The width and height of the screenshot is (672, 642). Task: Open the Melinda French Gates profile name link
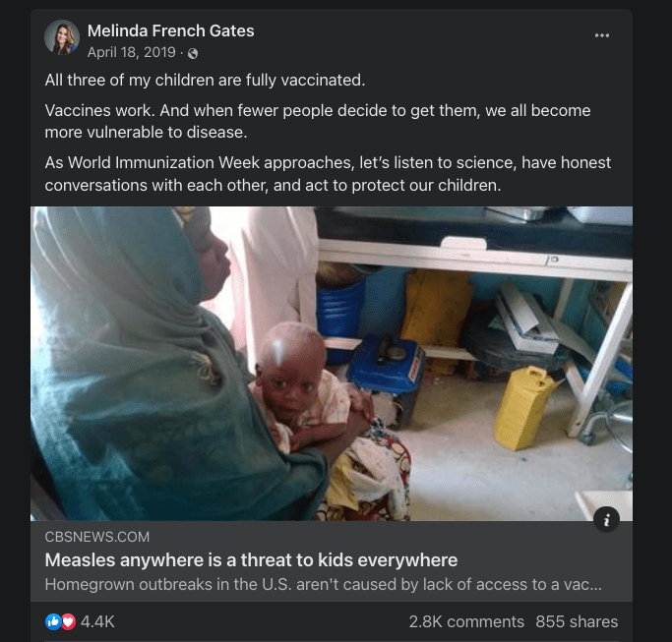[x=170, y=30]
